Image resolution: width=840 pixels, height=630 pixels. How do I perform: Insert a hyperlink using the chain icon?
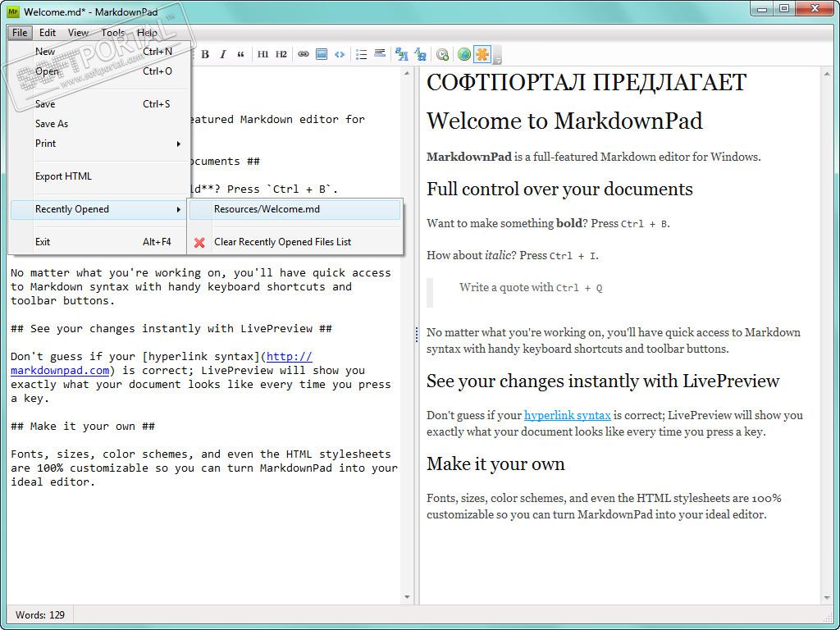point(304,54)
